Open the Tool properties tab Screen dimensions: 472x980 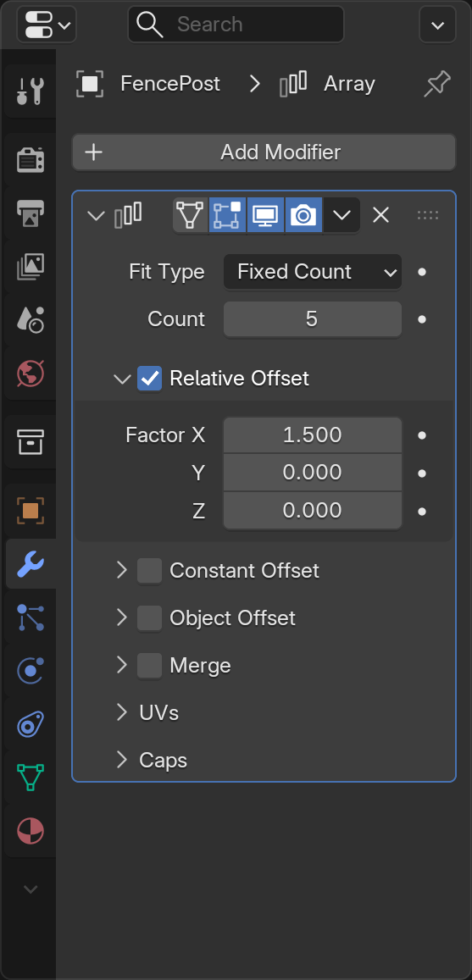(30, 91)
